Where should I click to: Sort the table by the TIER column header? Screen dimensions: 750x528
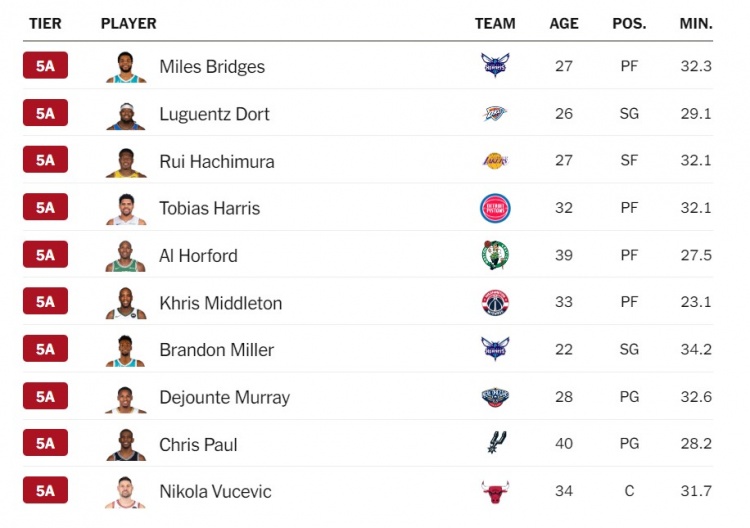[x=45, y=23]
